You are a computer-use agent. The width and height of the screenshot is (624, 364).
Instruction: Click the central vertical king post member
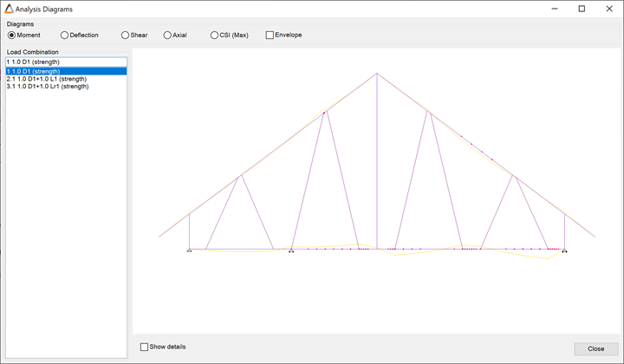point(377,161)
